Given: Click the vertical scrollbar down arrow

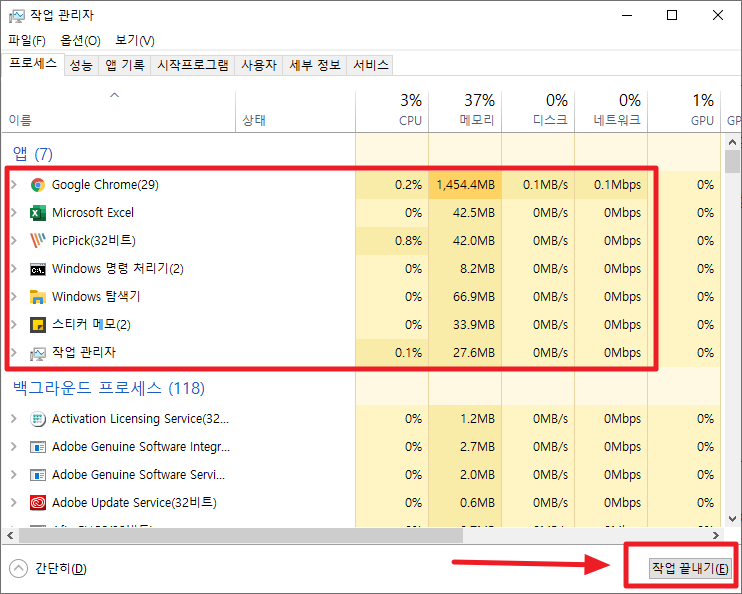Looking at the screenshot, I should [x=732, y=519].
